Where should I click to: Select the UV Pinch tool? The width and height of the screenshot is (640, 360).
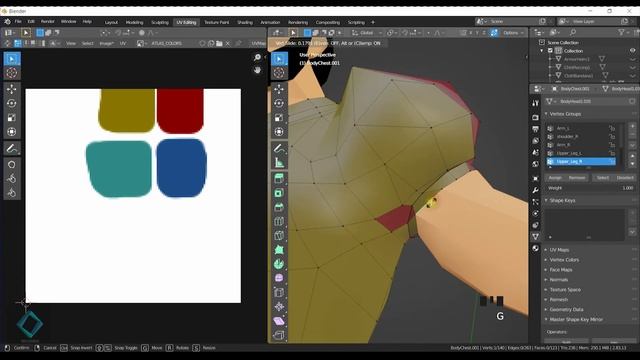(11, 193)
